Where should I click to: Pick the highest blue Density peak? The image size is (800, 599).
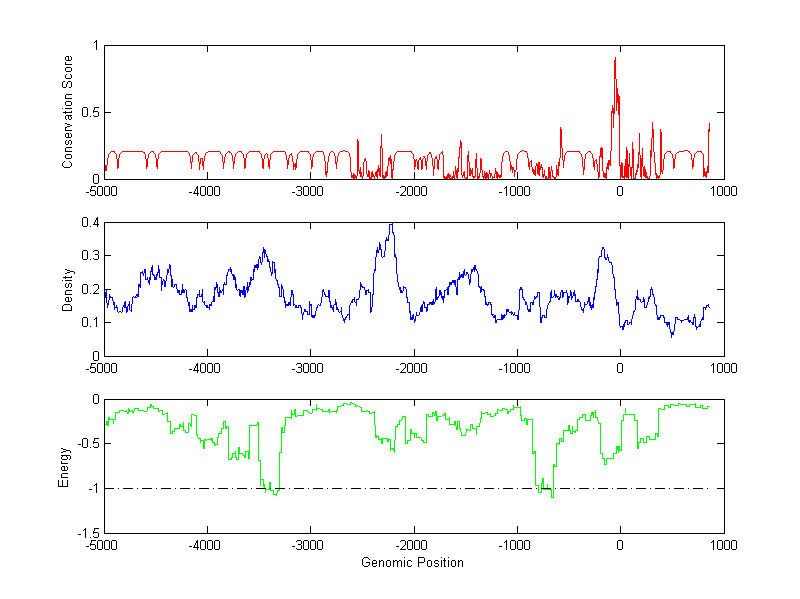click(391, 225)
